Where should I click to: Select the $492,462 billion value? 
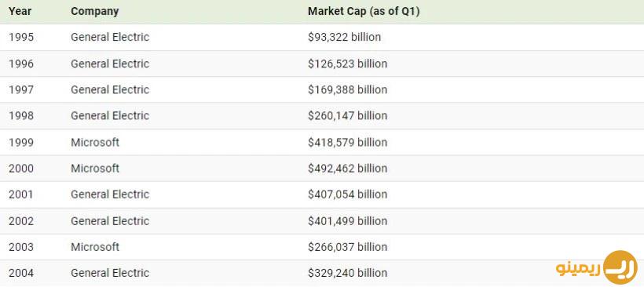[x=347, y=168]
